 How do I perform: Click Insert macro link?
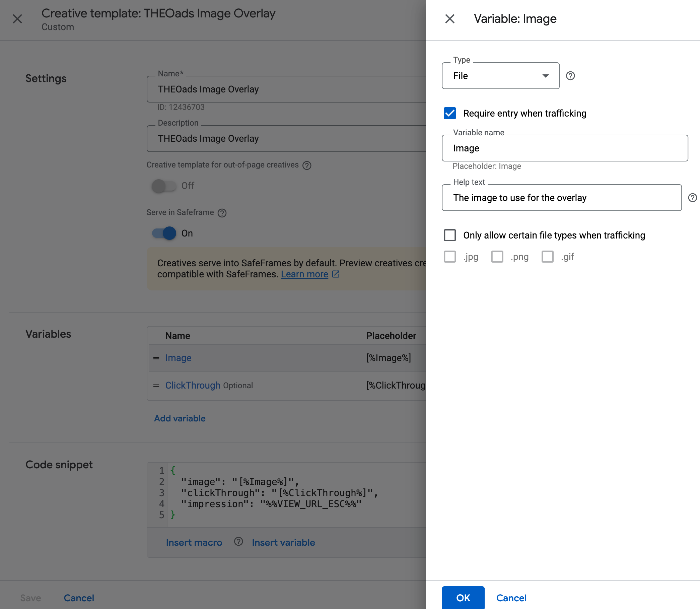pyautogui.click(x=194, y=542)
